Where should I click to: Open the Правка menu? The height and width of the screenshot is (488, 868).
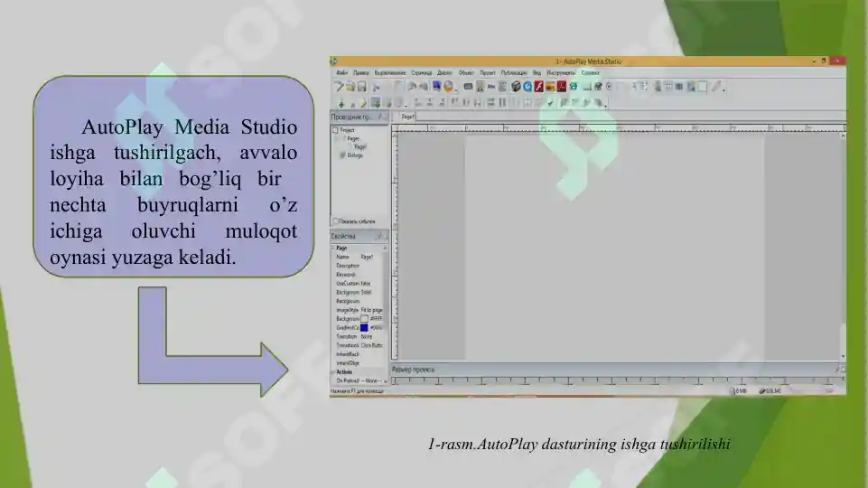(361, 72)
